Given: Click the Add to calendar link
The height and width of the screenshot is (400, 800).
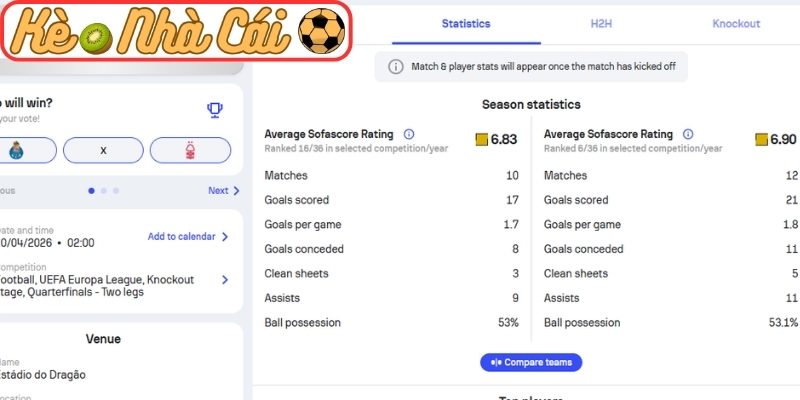Looking at the screenshot, I should (x=181, y=237).
